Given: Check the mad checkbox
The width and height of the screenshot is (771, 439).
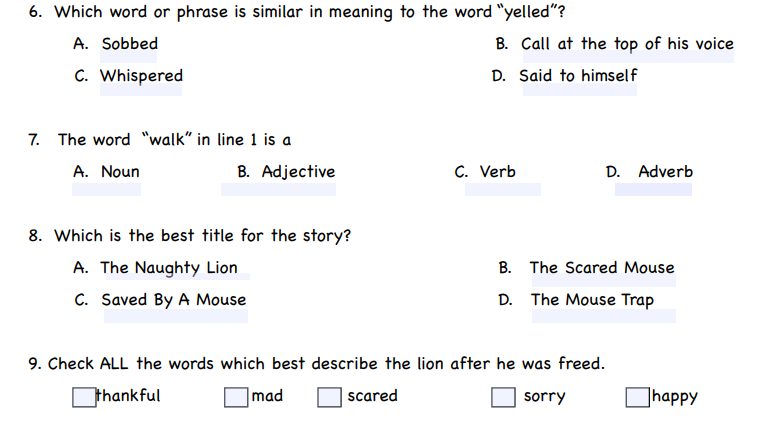Looking at the screenshot, I should (x=236, y=397).
